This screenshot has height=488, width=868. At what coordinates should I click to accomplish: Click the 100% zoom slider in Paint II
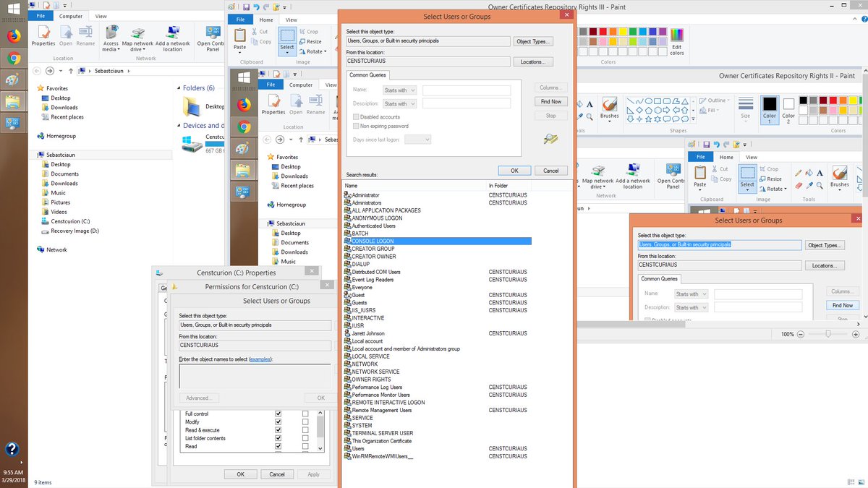(827, 335)
